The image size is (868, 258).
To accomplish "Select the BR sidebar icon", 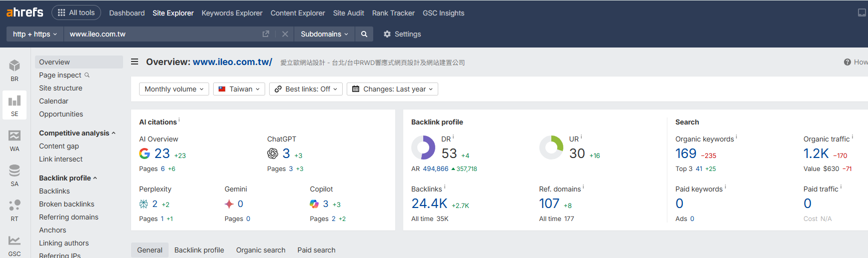I will (15, 70).
